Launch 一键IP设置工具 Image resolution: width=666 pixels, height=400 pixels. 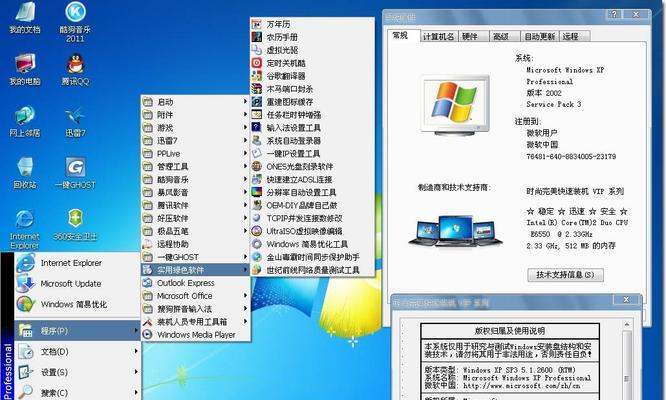312,154
